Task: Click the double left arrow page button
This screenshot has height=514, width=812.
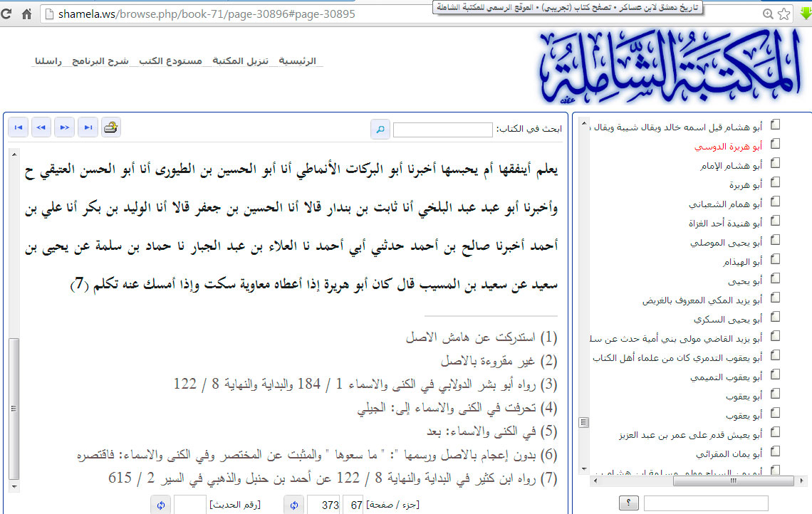Action: click(41, 127)
